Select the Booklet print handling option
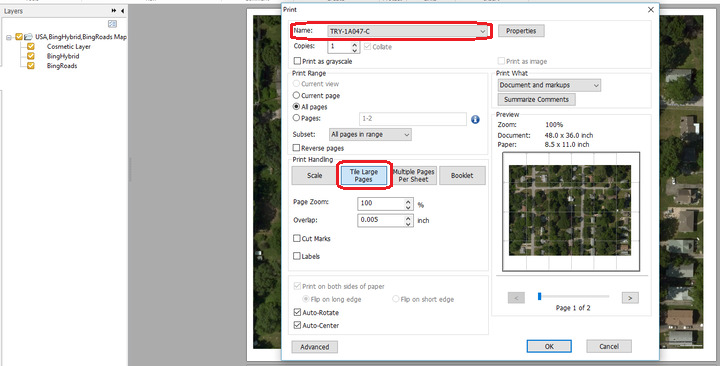This screenshot has width=720, height=366. [x=462, y=175]
